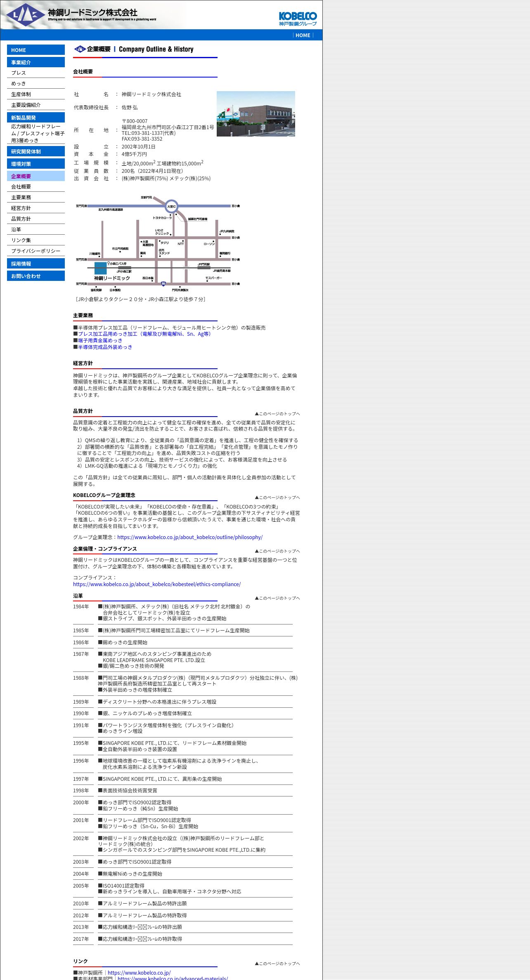Open リンク集 sidebar item
530x980 pixels.
pyautogui.click(x=36, y=240)
